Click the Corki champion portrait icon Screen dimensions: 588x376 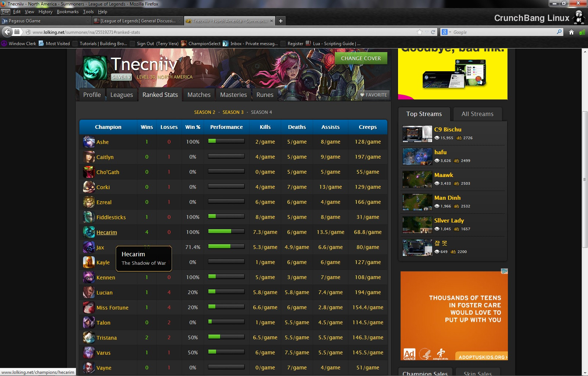click(89, 187)
